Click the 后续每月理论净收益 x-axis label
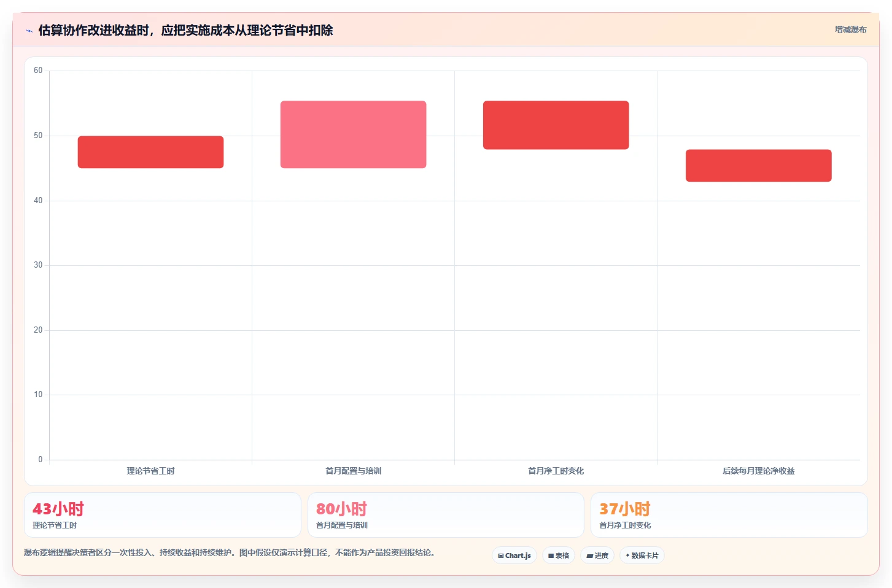892x588 pixels. (758, 471)
